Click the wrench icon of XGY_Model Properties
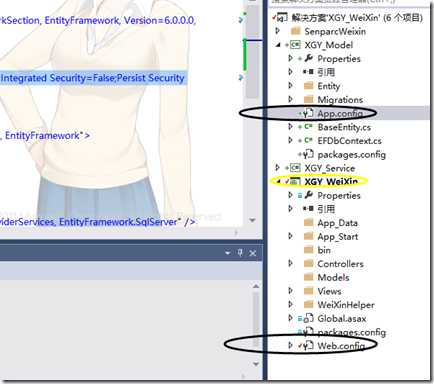This screenshot has width=434, height=384. tap(309, 58)
